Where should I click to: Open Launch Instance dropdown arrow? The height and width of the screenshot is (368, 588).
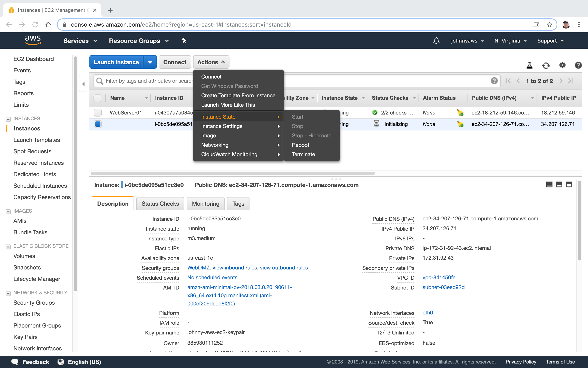tap(150, 62)
